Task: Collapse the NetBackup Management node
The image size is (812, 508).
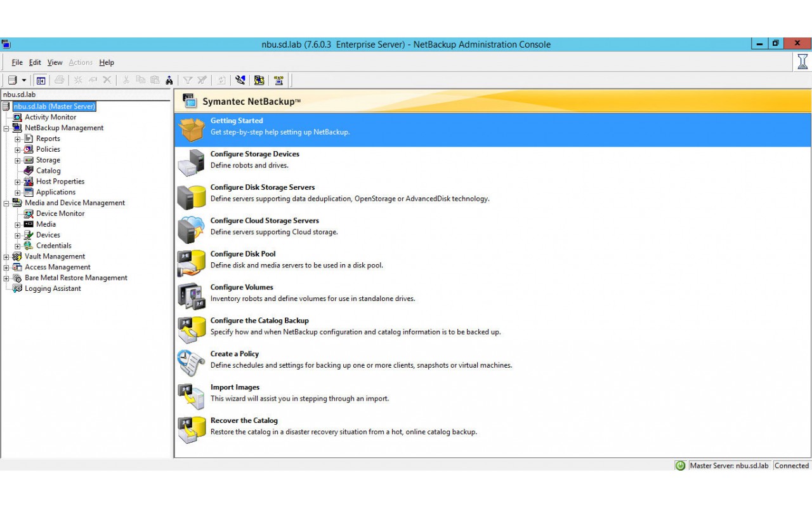Action: click(6, 128)
